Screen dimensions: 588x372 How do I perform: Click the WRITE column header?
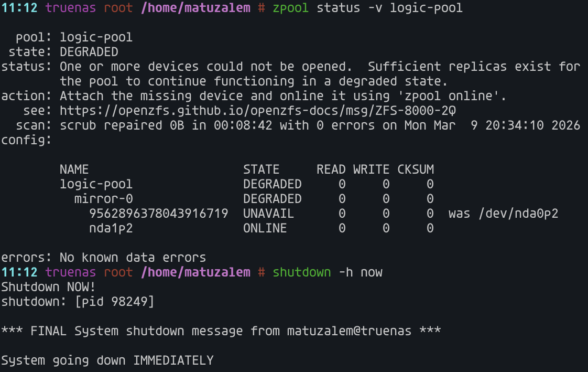click(x=371, y=169)
